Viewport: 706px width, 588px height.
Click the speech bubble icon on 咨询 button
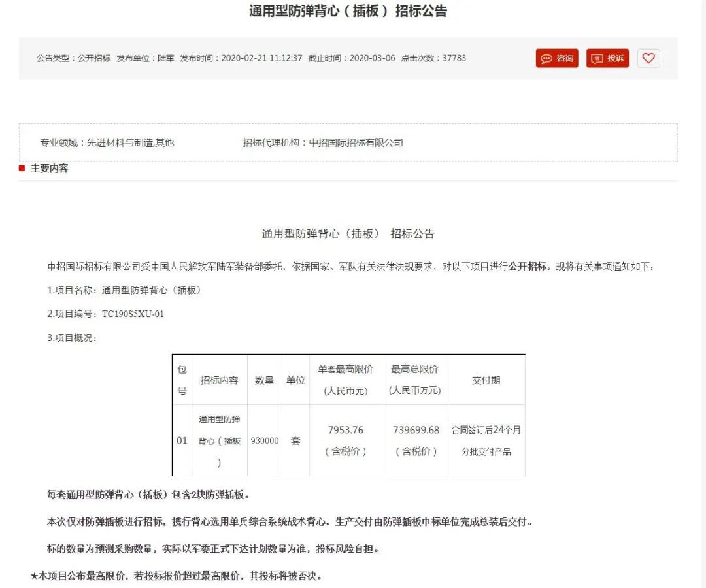tap(548, 58)
